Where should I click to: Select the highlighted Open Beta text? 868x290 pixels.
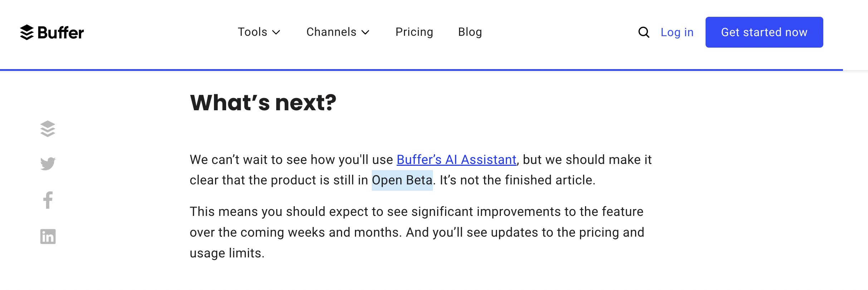click(x=402, y=180)
